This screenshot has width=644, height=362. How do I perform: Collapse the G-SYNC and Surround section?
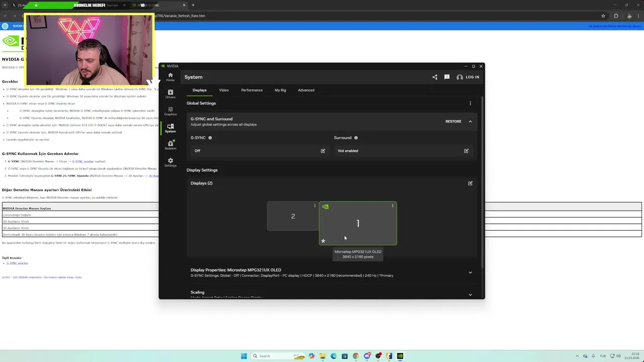(470, 121)
